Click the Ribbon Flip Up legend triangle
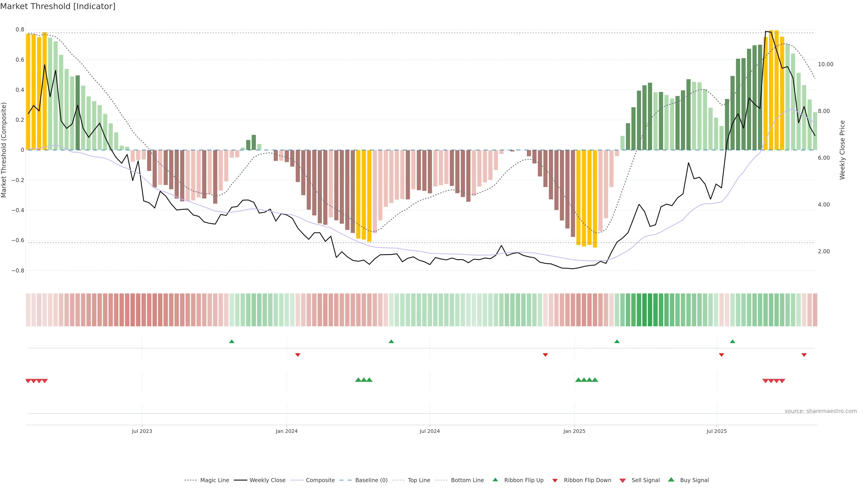The width and height of the screenshot is (868, 488). [495, 480]
